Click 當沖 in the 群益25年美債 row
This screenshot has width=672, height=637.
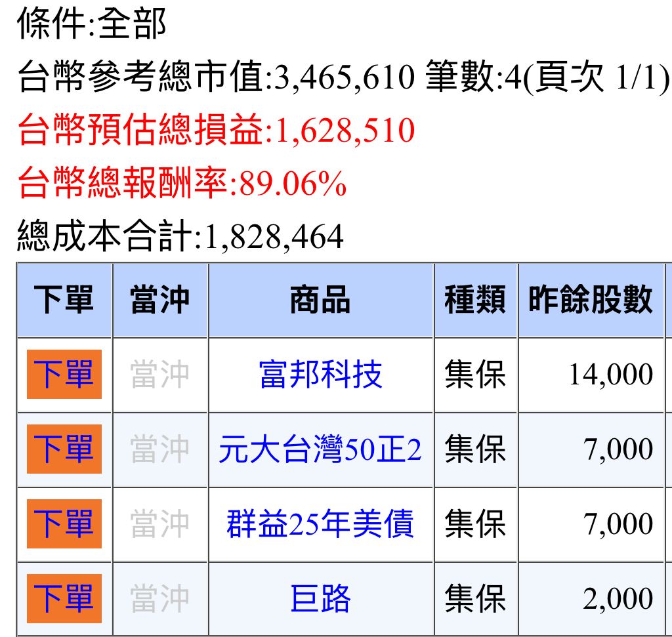coord(159,524)
